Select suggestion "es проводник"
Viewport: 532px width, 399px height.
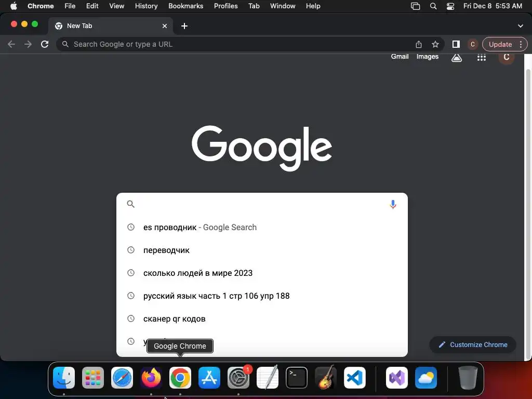click(x=262, y=228)
